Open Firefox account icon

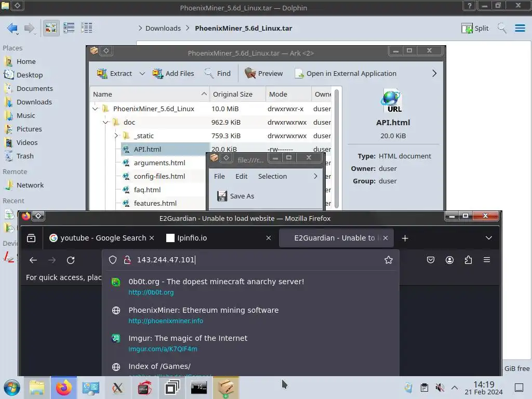click(449, 260)
